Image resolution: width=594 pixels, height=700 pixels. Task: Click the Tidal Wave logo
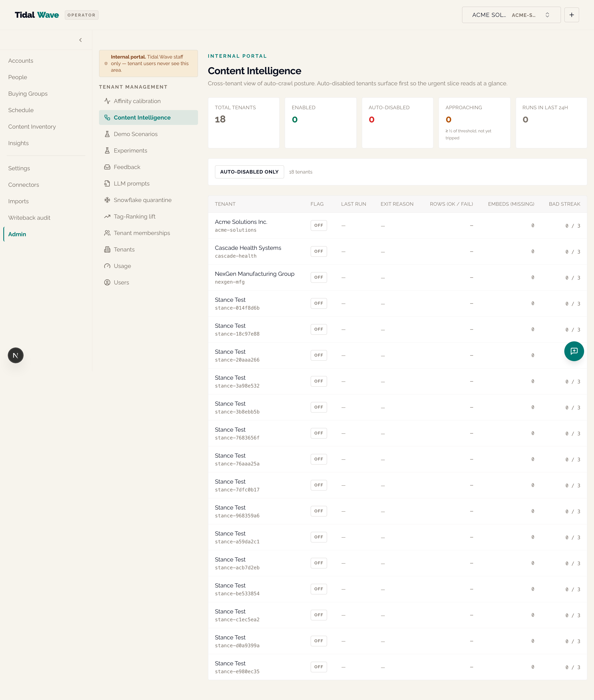(37, 15)
